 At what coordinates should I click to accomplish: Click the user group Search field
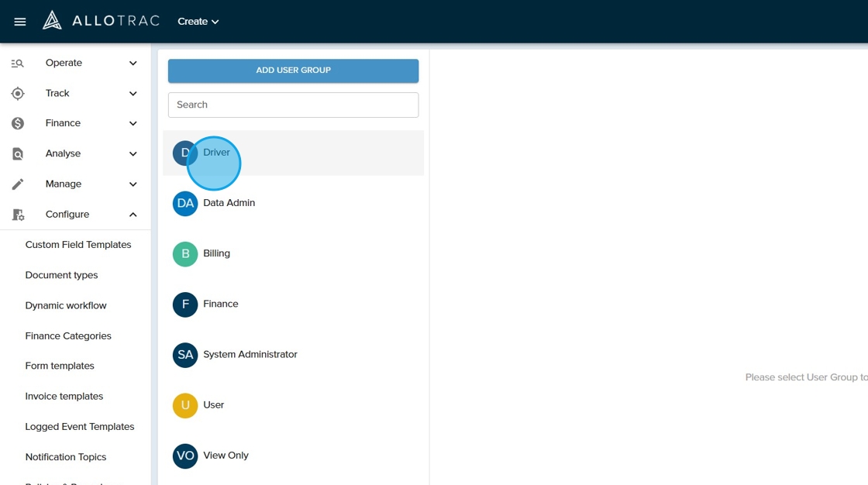pos(293,105)
